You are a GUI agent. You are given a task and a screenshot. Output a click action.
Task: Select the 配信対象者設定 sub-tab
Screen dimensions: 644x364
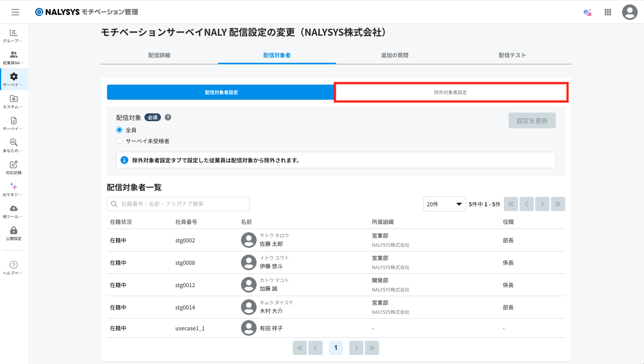[221, 93]
